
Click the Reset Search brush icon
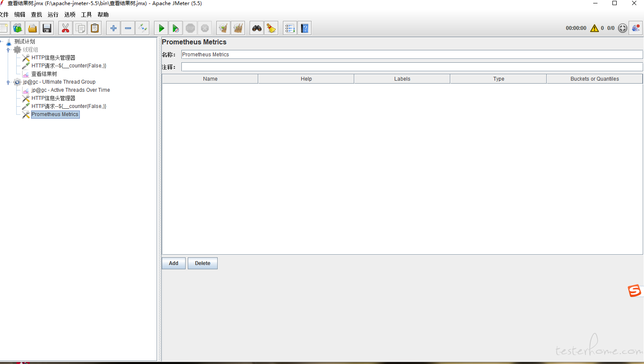(271, 28)
